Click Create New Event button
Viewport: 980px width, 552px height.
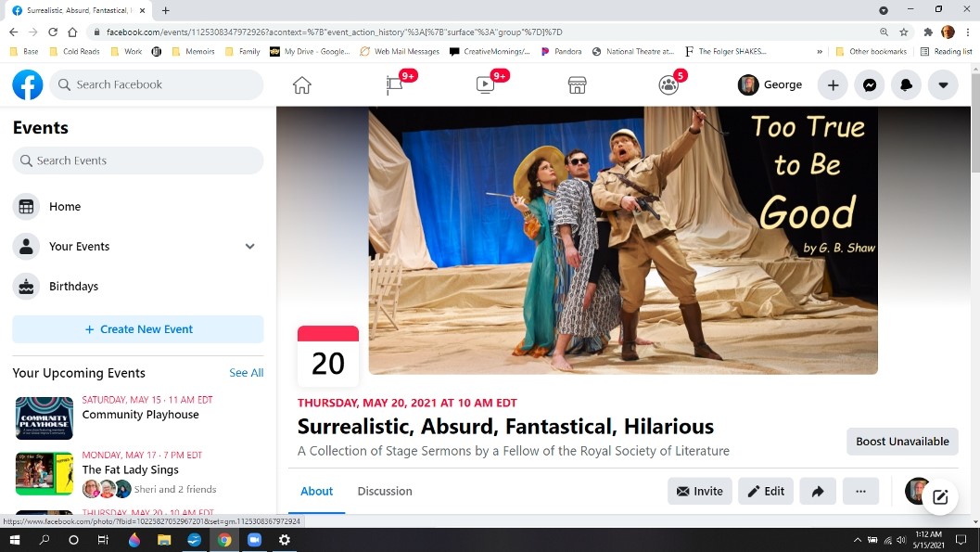click(138, 329)
